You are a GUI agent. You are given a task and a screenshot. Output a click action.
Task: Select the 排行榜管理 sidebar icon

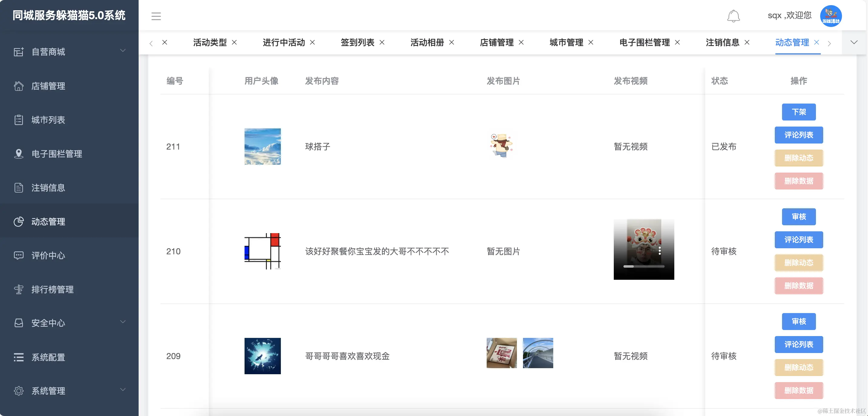pyautogui.click(x=19, y=289)
